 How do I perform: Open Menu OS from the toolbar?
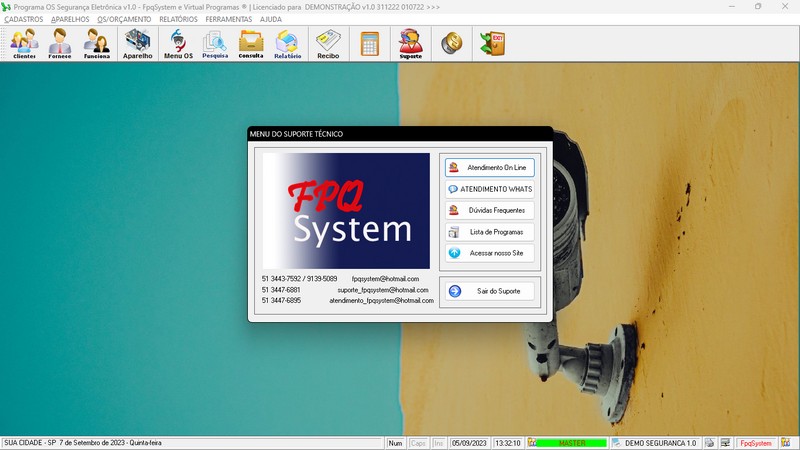178,44
